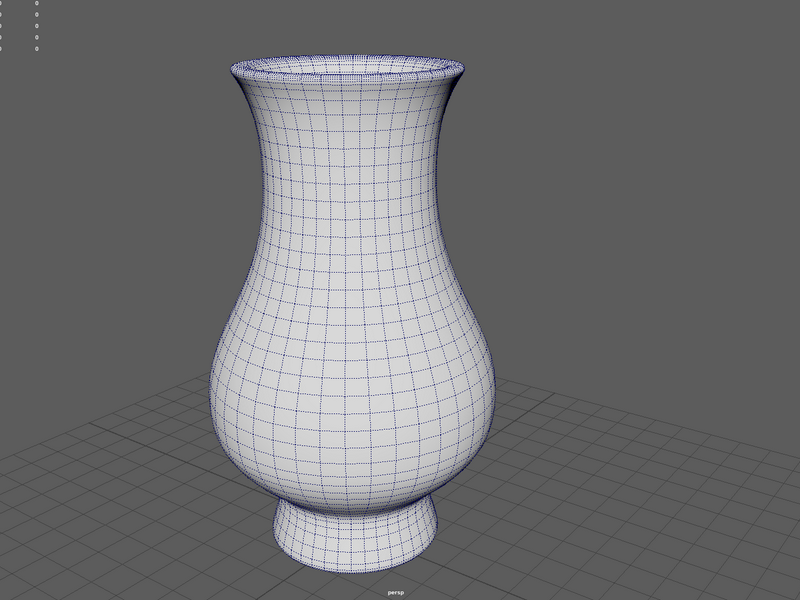Viewport: 800px width, 600px height.
Task: Click the vase's small pedestal base
Action: tap(355, 536)
